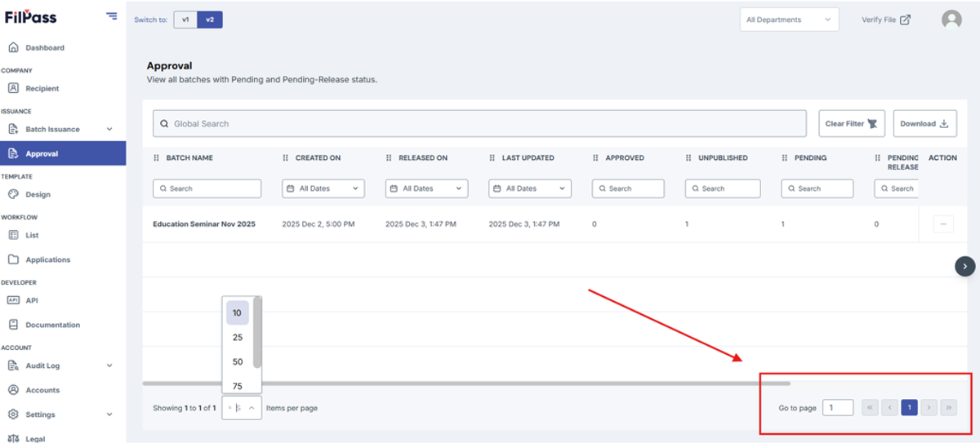Select 50 items per page
Image resolution: width=980 pixels, height=443 pixels.
pos(238,361)
